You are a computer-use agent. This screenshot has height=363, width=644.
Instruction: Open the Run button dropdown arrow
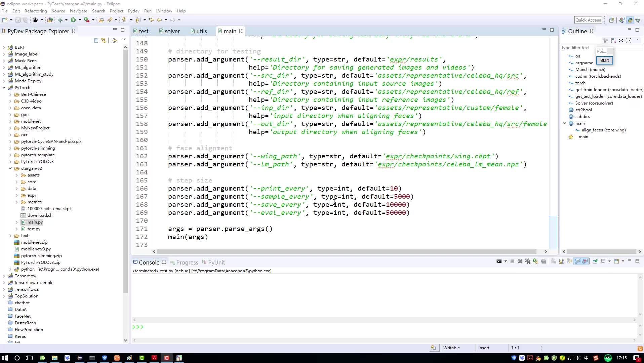pyautogui.click(x=80, y=20)
